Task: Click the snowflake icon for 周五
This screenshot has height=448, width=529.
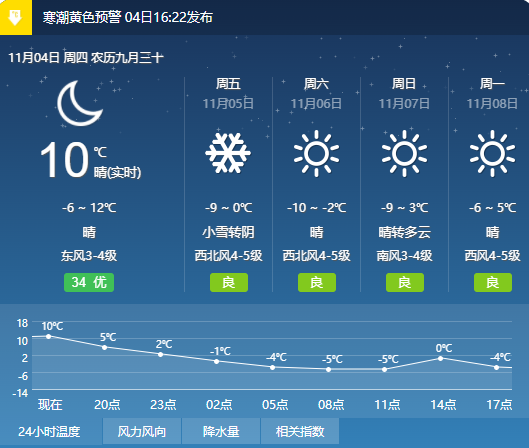Action: pos(228,153)
